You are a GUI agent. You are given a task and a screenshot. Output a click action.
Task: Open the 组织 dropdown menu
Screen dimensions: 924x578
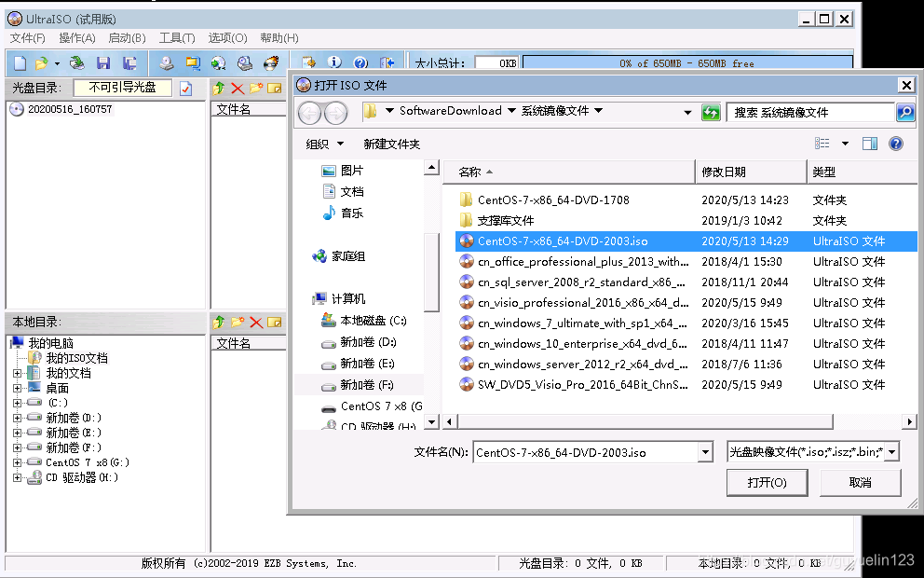click(325, 144)
